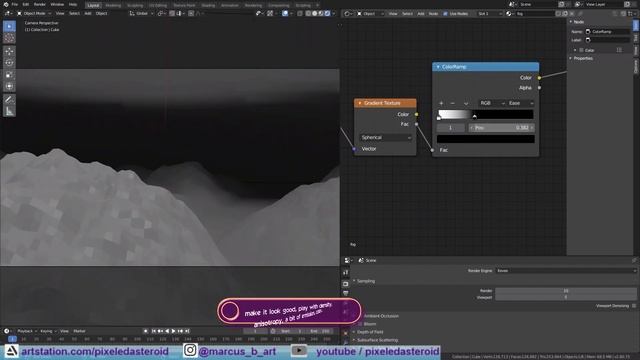This screenshot has width=640, height=360.
Task: Open the Render properties tab icon
Action: (x=346, y=283)
